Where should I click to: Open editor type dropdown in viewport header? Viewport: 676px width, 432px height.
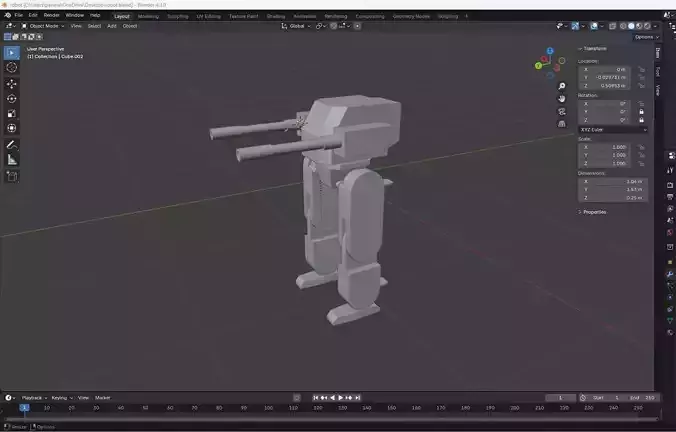pyautogui.click(x=11, y=26)
